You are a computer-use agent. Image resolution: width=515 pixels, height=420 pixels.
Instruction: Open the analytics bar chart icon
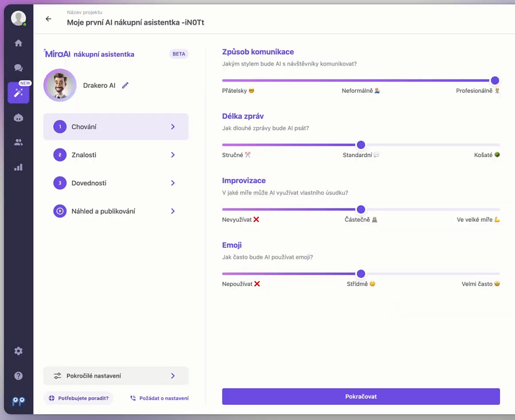pos(19,167)
